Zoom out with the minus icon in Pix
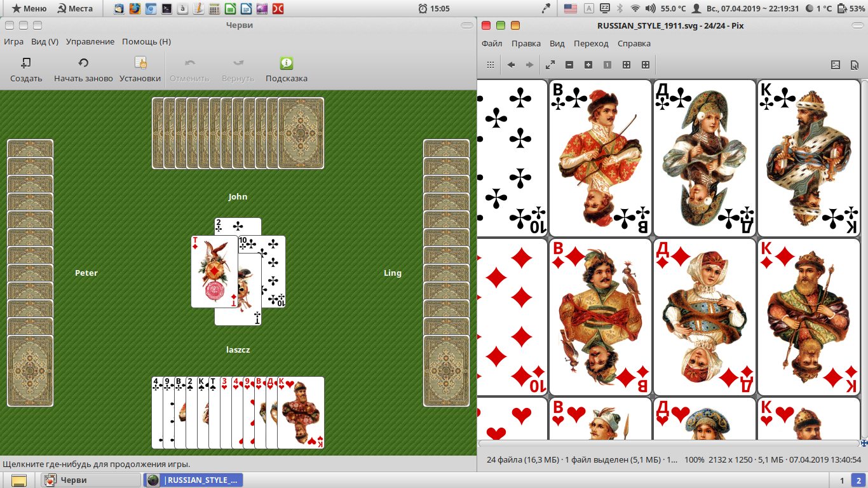 point(569,65)
